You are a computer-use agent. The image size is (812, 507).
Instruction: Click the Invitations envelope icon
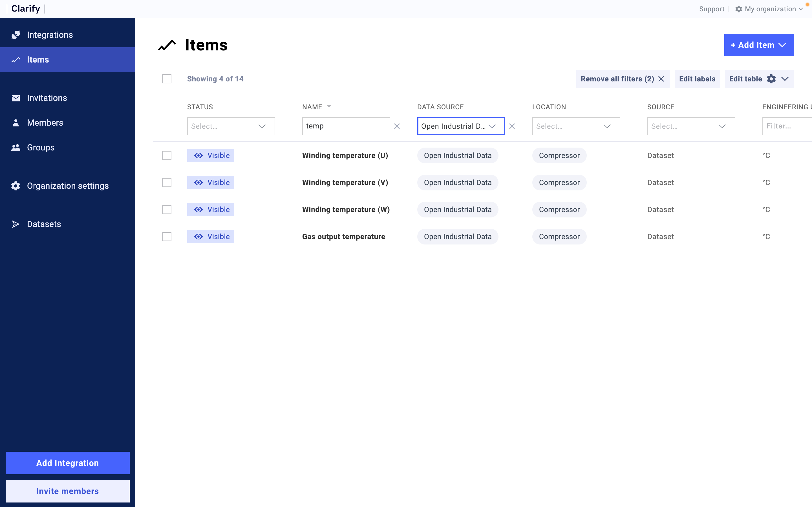[x=16, y=98]
